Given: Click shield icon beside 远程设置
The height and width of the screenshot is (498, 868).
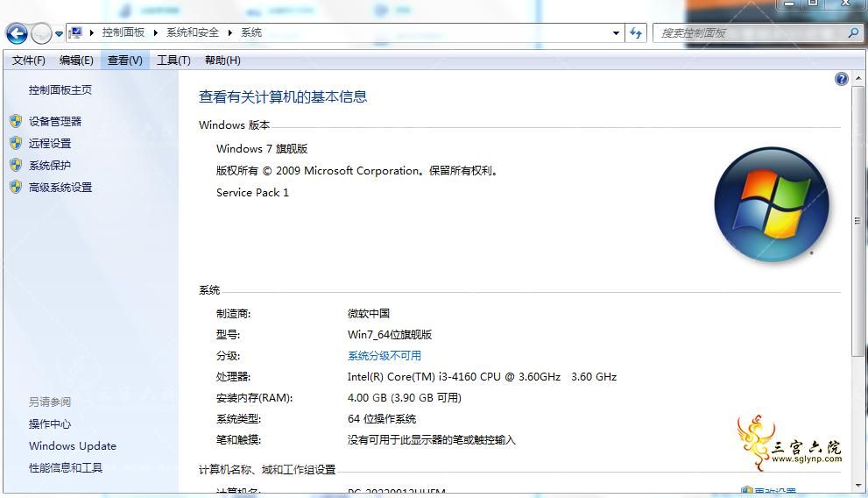Looking at the screenshot, I should click(16, 143).
